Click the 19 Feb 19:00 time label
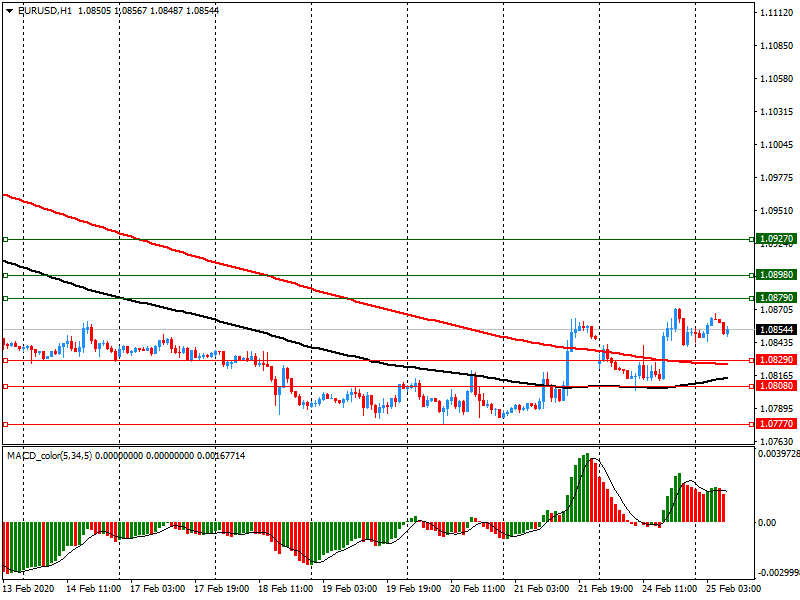This screenshot has width=800, height=600. click(x=413, y=589)
